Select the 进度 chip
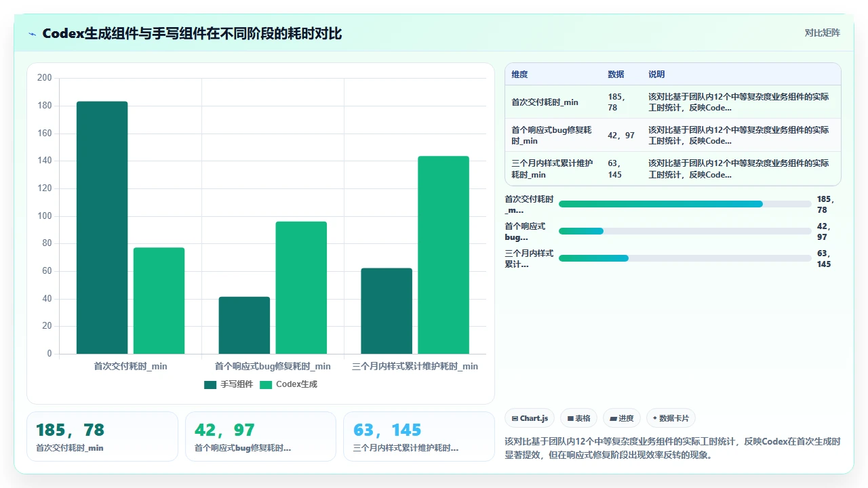Viewport: 868px width, 488px height. (x=622, y=418)
